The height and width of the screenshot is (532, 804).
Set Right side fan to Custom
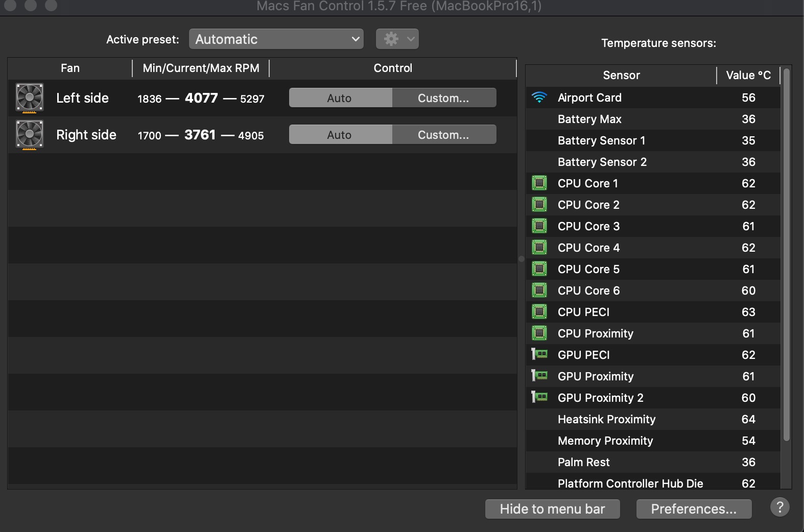444,134
